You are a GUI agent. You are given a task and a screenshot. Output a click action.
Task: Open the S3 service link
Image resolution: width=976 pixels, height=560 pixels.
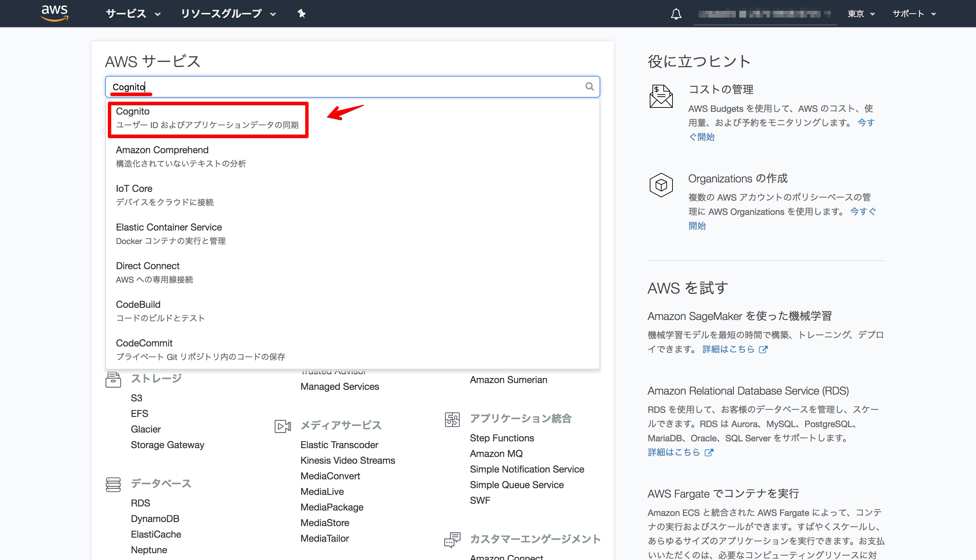coord(136,398)
